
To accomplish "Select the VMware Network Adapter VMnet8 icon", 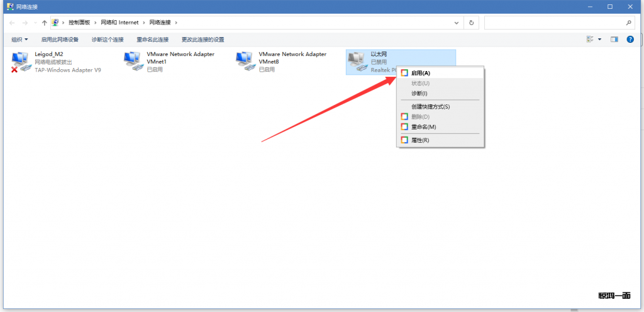I will (245, 62).
